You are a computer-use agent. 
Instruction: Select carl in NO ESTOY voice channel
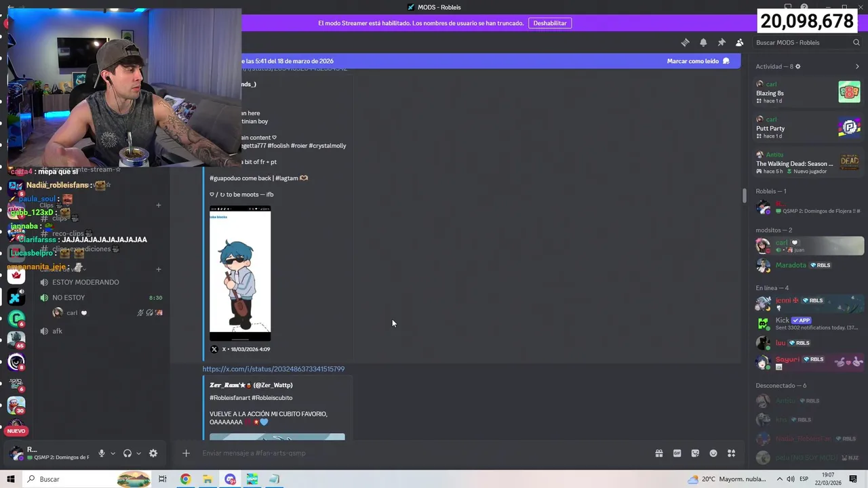pyautogui.click(x=107, y=313)
